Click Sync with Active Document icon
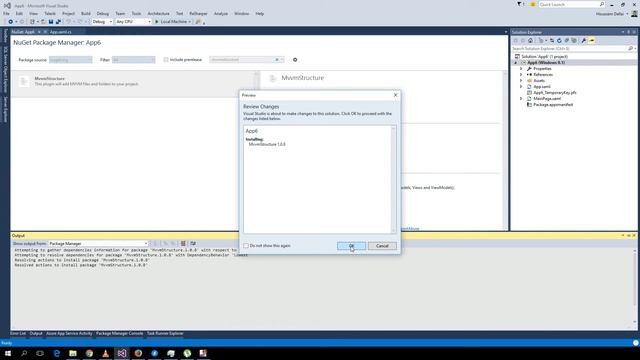 552,40
